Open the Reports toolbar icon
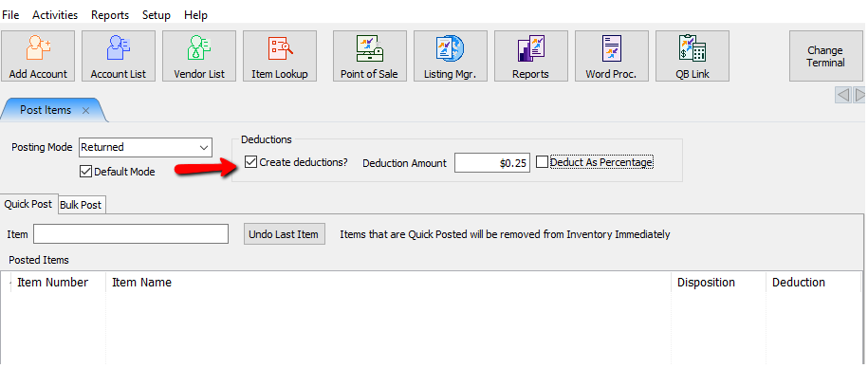The height and width of the screenshot is (368, 868). coord(531,56)
